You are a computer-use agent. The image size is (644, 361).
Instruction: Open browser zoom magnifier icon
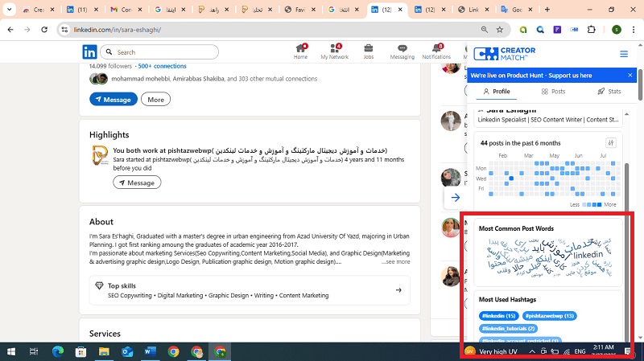(485, 30)
